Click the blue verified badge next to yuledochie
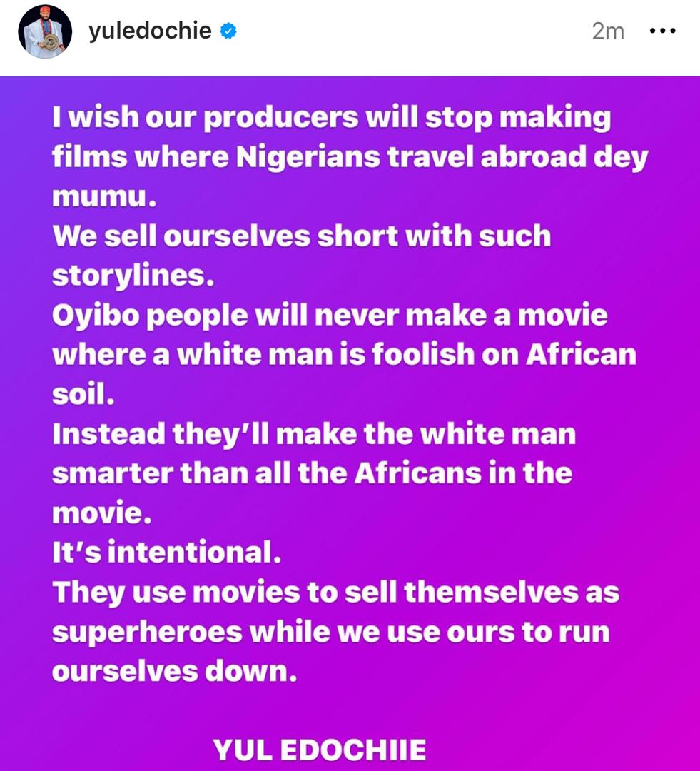700x771 pixels. coord(228,31)
